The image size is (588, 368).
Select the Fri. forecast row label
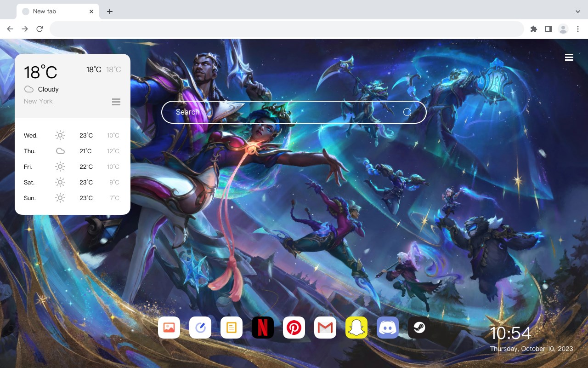[28, 167]
